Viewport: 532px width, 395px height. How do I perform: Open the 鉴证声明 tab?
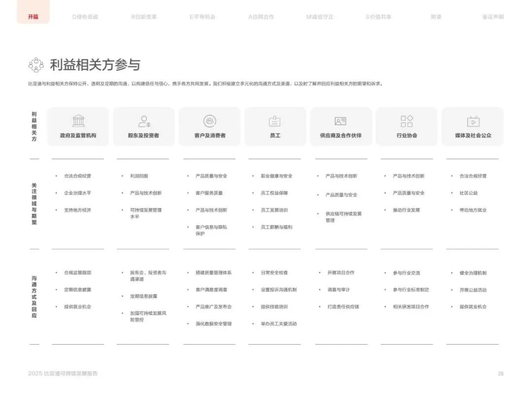493,17
